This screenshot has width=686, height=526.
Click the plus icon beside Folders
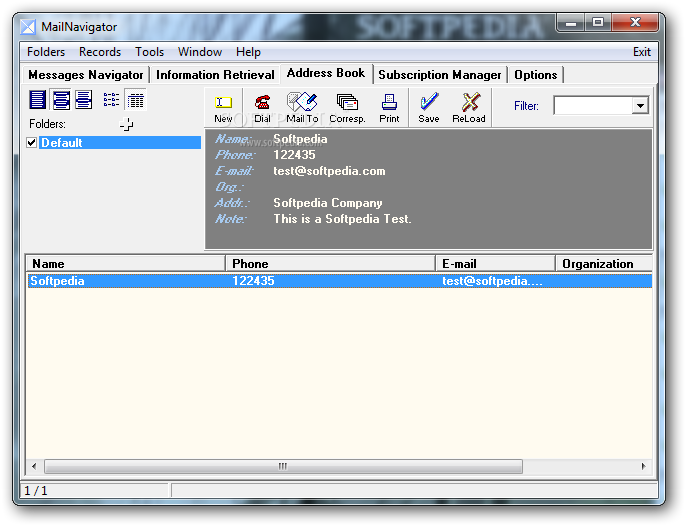(x=126, y=125)
